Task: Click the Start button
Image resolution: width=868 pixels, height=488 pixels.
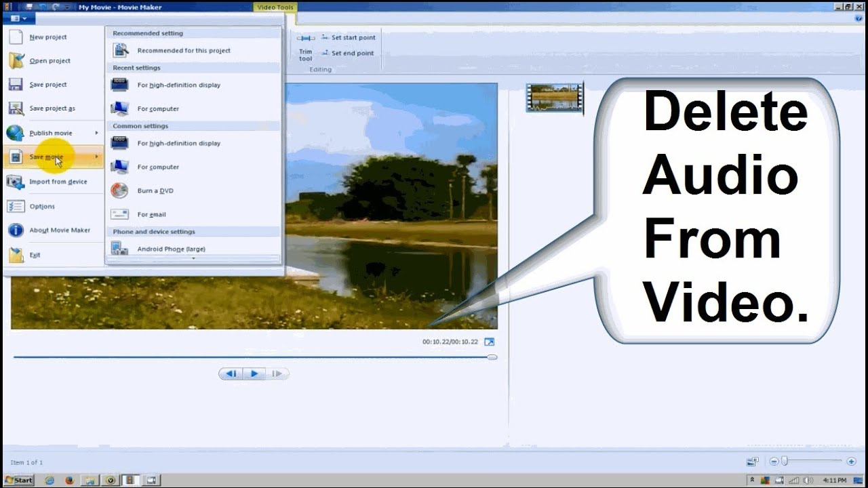Action: coord(19,480)
